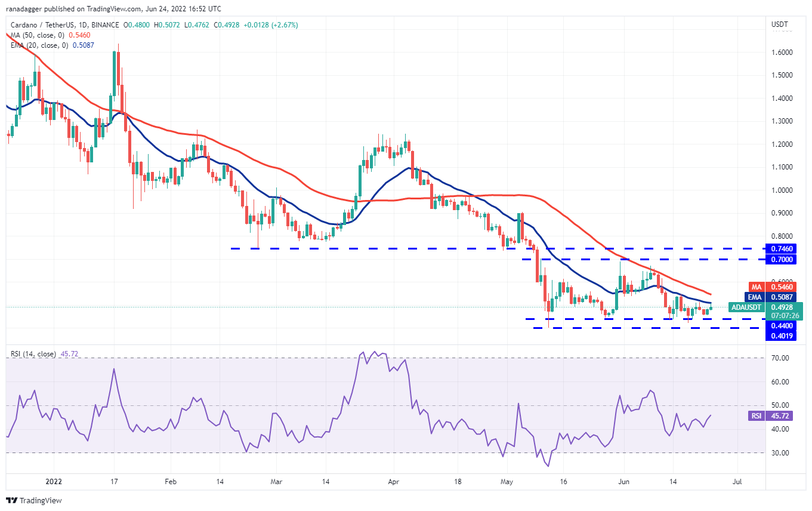Click the Cardano / TetherUS symbol title
This screenshot has width=812, height=511.
point(64,25)
